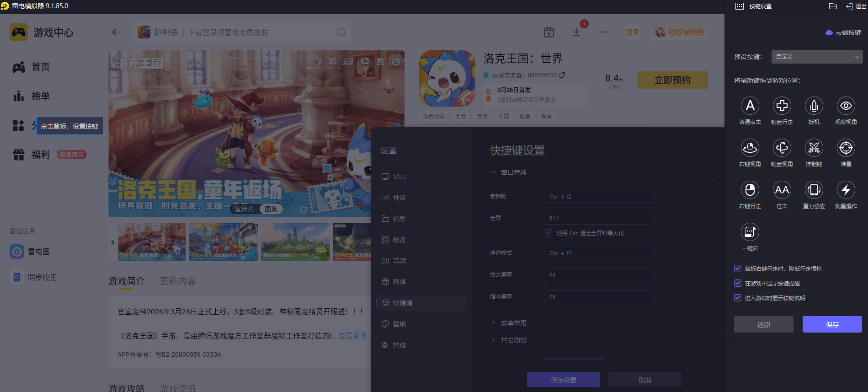This screenshot has height=392, width=868.
Task: Open the 机型 settings tab
Action: point(421,219)
